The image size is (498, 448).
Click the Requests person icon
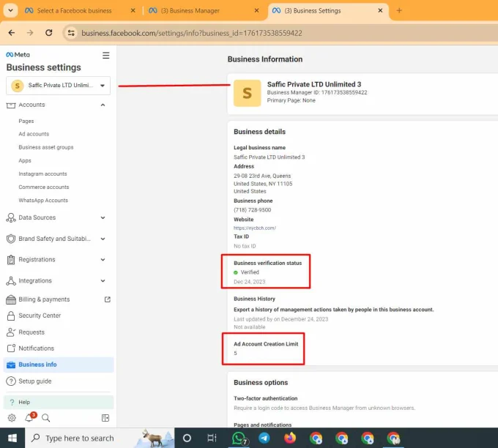click(11, 332)
